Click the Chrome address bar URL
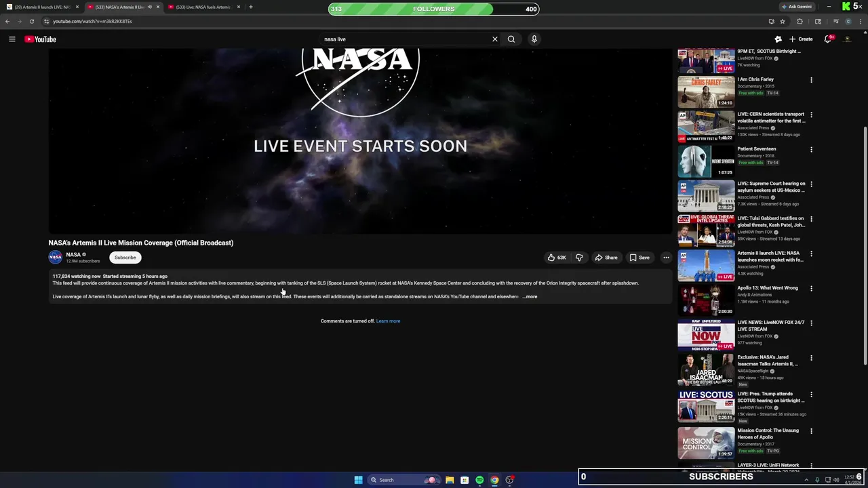The image size is (868, 488). [x=93, y=21]
